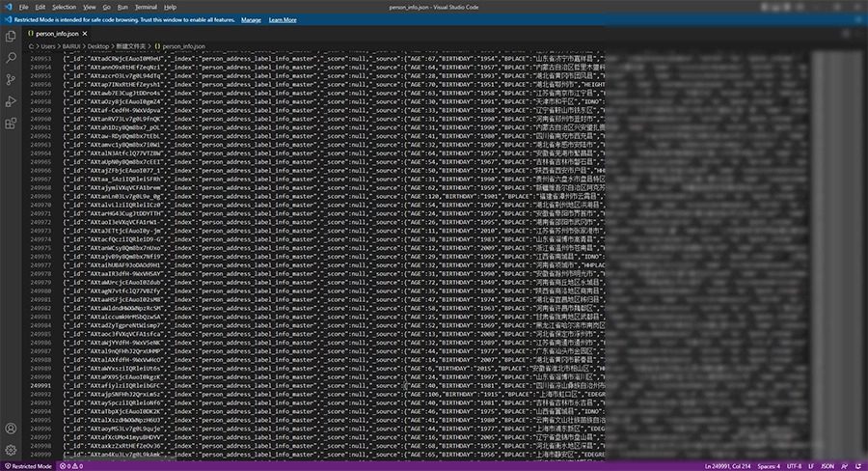This screenshot has width=868, height=471.
Task: Open the Manage gear icon
Action: [11, 450]
